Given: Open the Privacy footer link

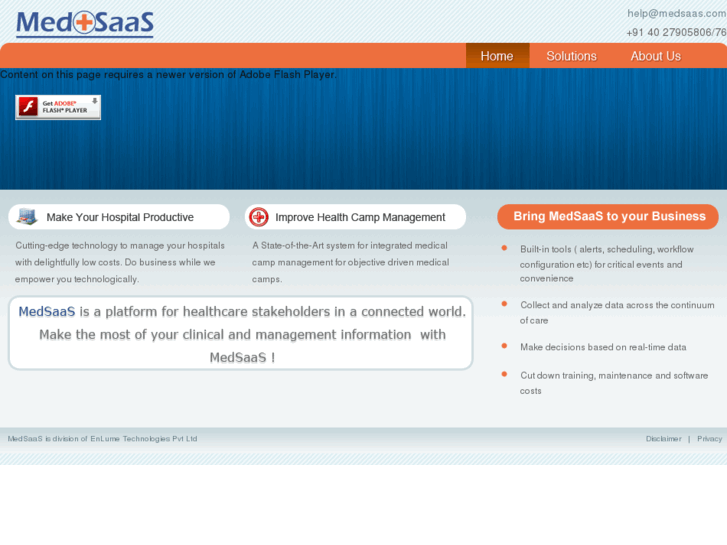Looking at the screenshot, I should [709, 439].
